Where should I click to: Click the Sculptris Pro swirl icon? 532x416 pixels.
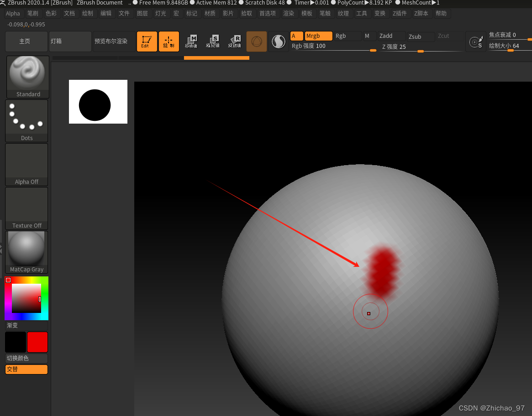[279, 42]
